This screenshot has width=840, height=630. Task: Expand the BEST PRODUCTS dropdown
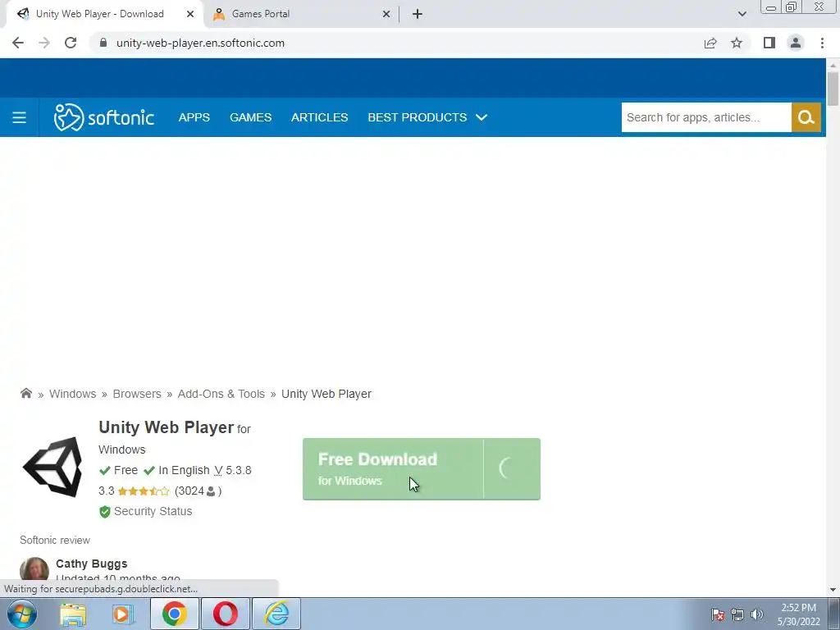coord(427,117)
